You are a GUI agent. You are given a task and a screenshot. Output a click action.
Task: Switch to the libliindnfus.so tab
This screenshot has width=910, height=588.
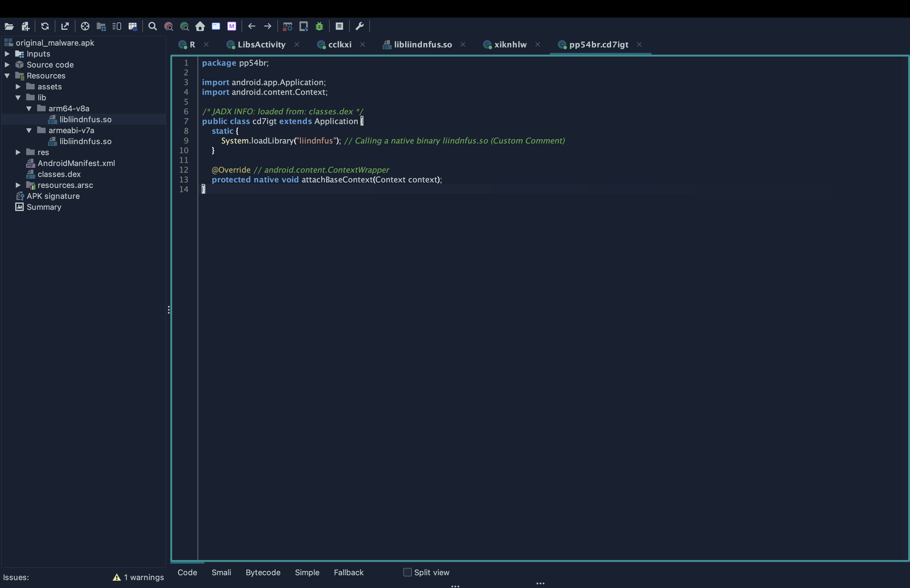point(423,45)
